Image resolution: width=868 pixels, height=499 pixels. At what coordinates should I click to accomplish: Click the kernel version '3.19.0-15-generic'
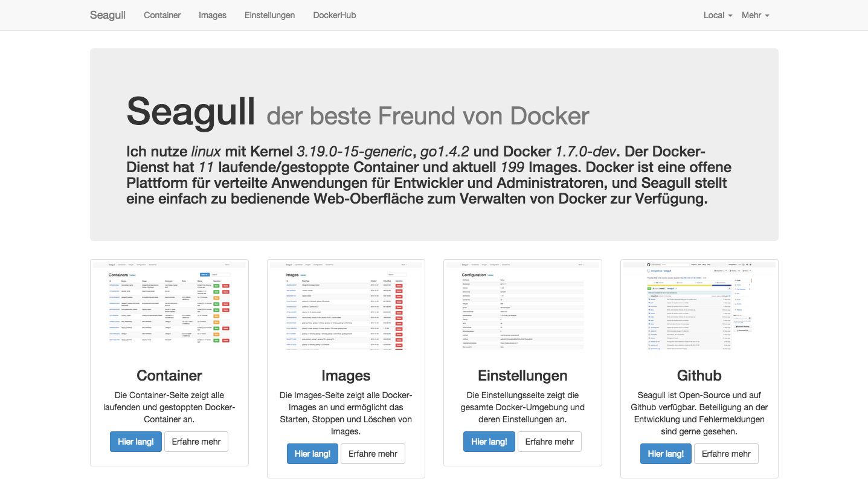point(355,152)
